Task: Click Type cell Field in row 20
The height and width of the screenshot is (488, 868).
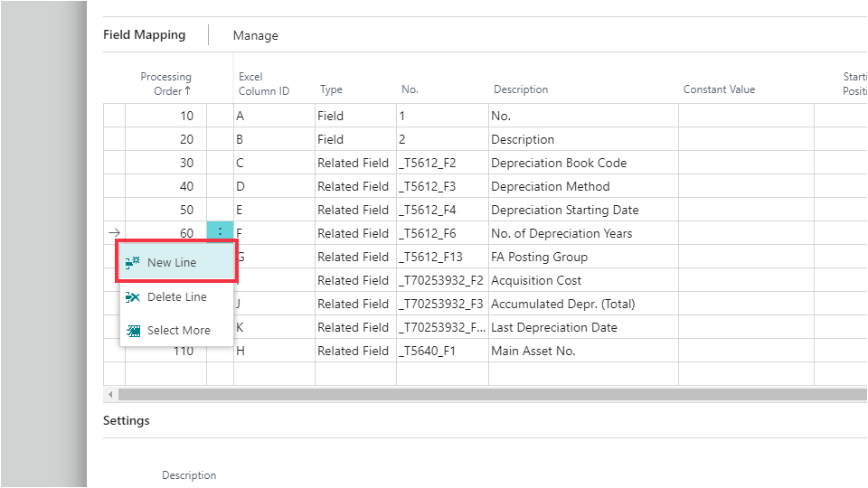Action: tap(355, 139)
